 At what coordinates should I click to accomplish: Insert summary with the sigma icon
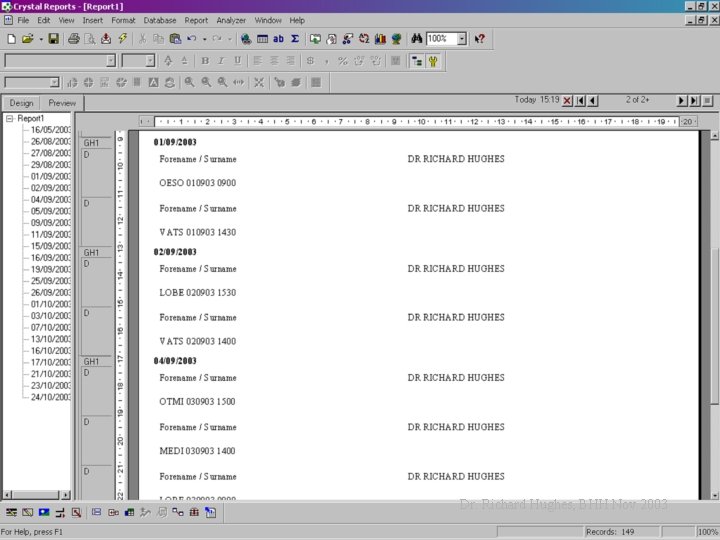point(295,39)
